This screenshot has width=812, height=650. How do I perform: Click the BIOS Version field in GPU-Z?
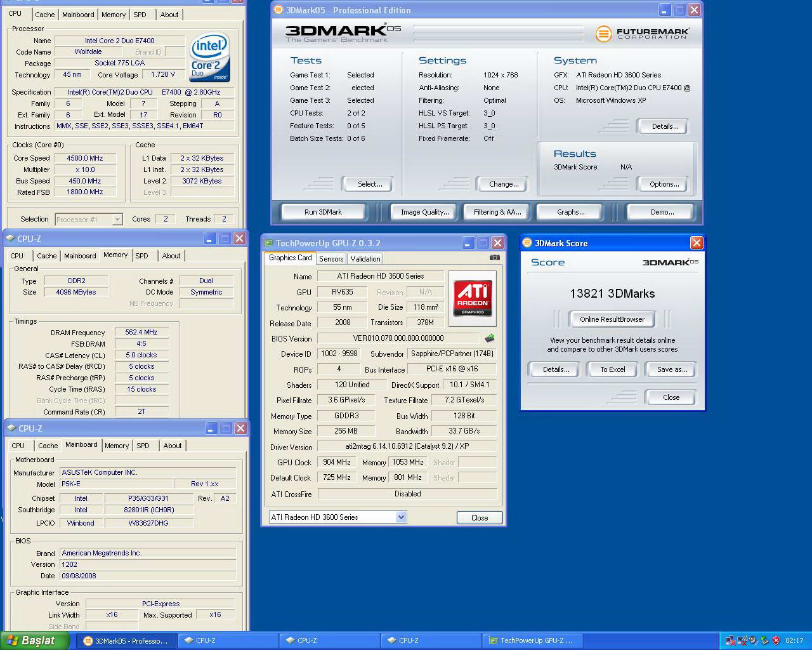(x=400, y=338)
